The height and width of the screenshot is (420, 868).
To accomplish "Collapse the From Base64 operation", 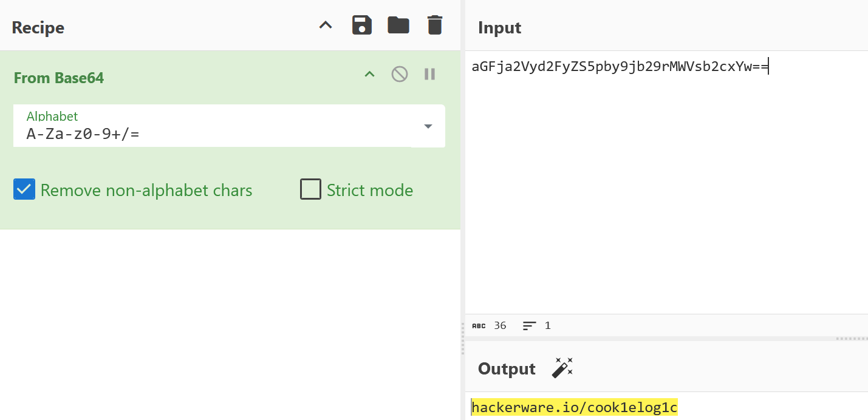I will pyautogui.click(x=369, y=75).
